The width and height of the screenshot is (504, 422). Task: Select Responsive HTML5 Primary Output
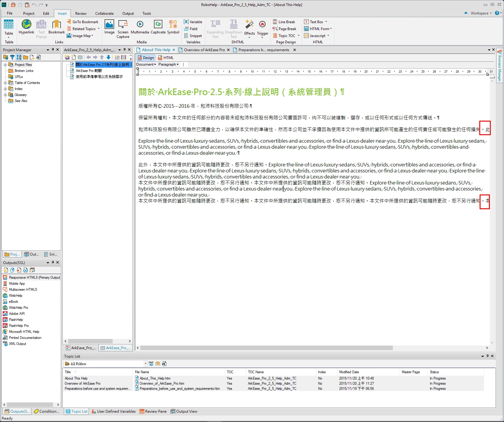pyautogui.click(x=31, y=278)
